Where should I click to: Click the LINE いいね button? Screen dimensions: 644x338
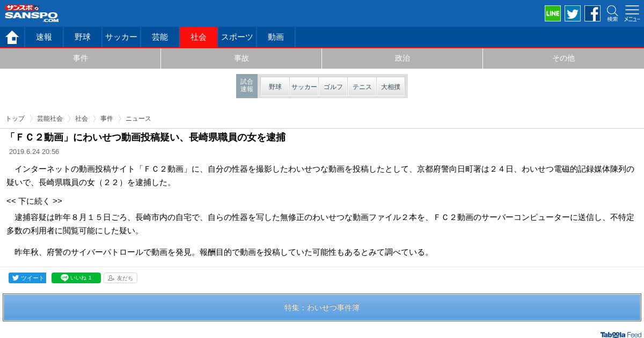[76, 278]
